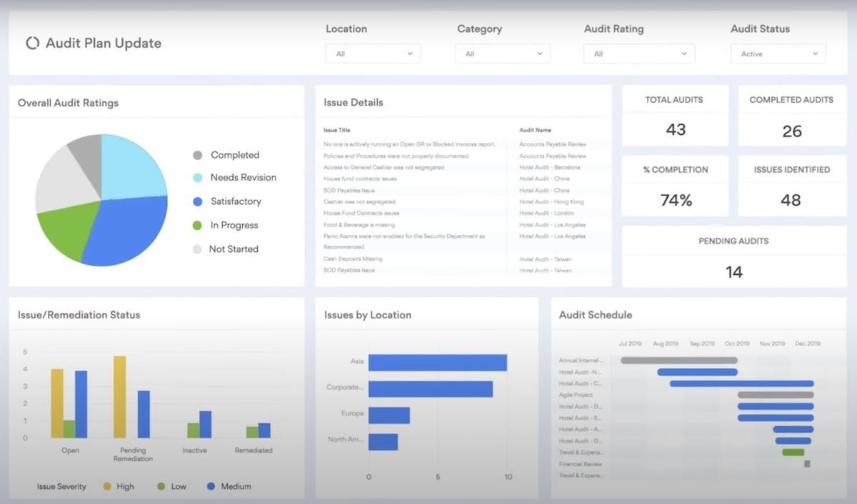Click the Asia bar in Issues by Location
Viewport: 857px width, 504px height.
pyautogui.click(x=438, y=363)
